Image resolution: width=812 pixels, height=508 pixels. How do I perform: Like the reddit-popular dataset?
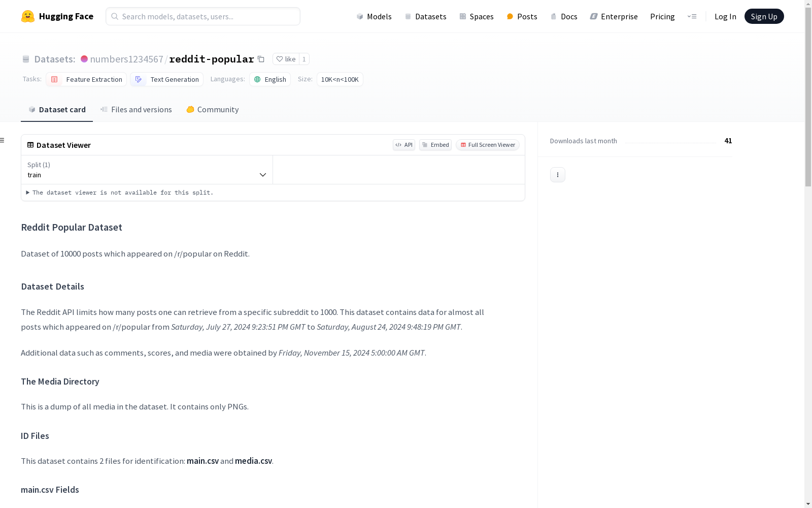tap(286, 59)
